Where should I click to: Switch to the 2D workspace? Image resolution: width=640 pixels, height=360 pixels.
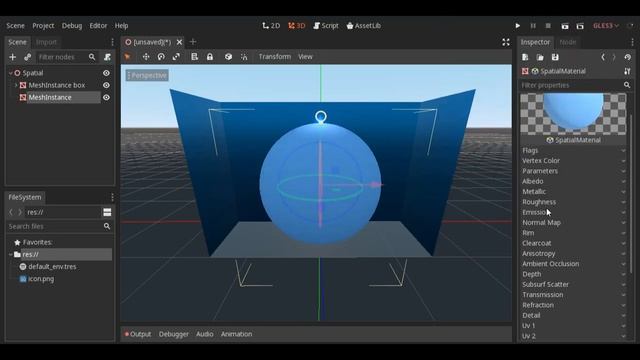click(x=271, y=26)
